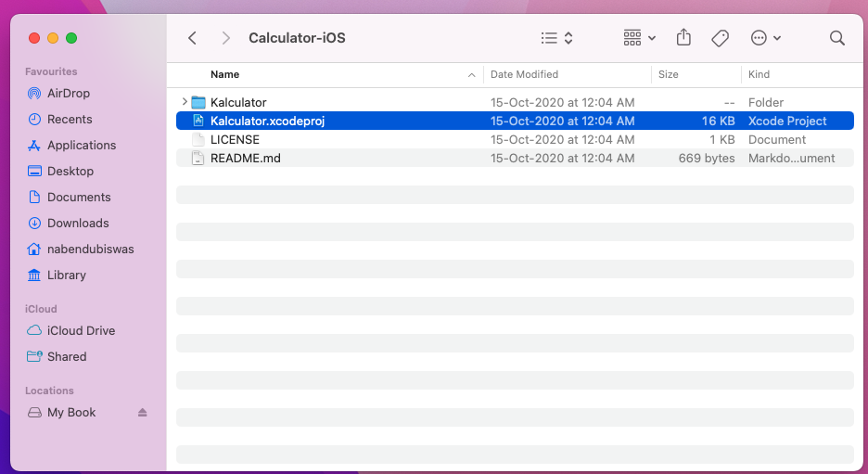Toggle sort direction arrow in Name column
The height and width of the screenshot is (474, 868).
pos(472,75)
